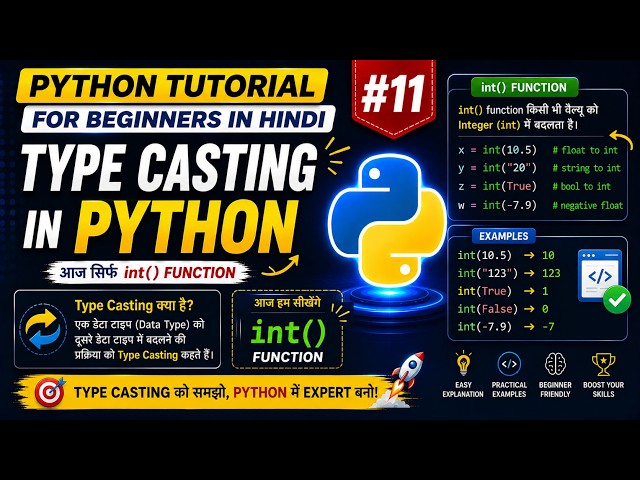The height and width of the screenshot is (480, 640).
Task: Click the brain icon above Beginner Friendly
Action: coord(555,364)
